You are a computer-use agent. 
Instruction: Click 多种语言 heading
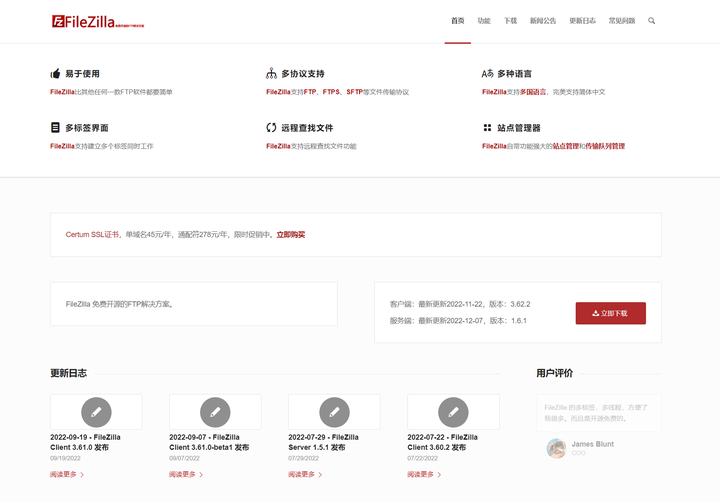coord(514,73)
